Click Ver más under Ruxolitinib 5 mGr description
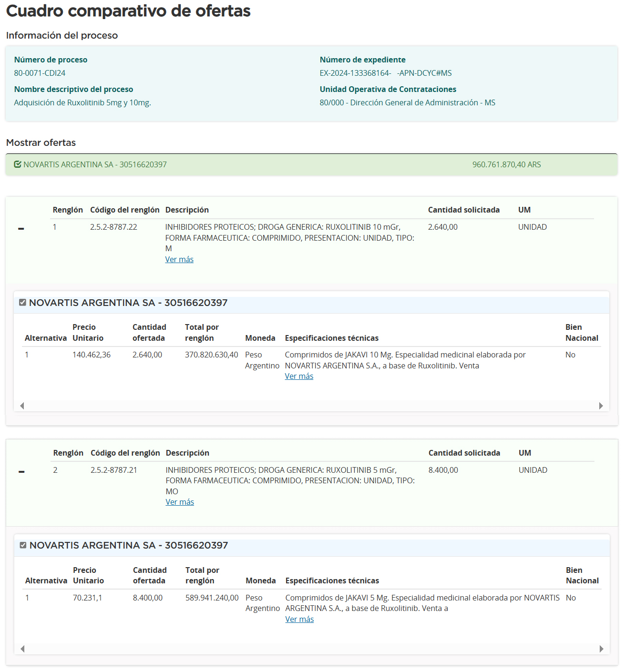This screenshot has height=672, width=625. 180,502
